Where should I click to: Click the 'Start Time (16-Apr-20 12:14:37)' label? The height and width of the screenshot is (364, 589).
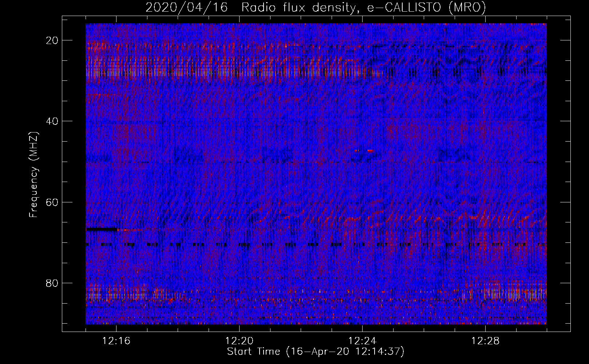pos(316,352)
